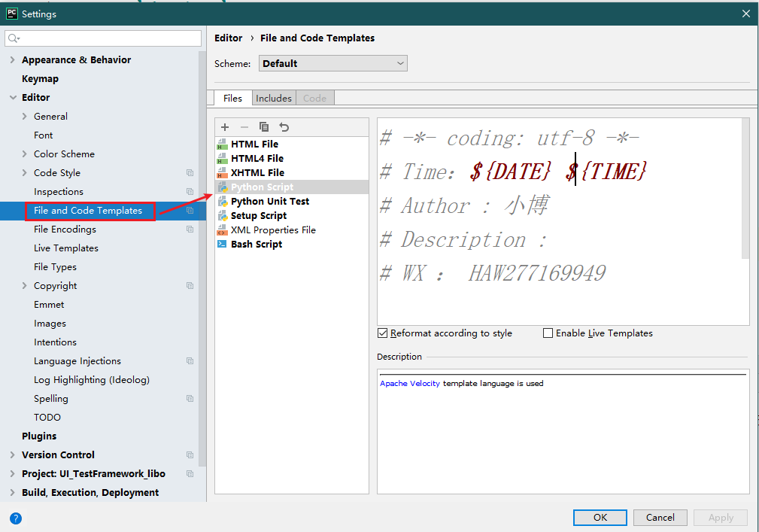Switch to the Files tab
Screen dimensions: 759x532
coord(232,99)
